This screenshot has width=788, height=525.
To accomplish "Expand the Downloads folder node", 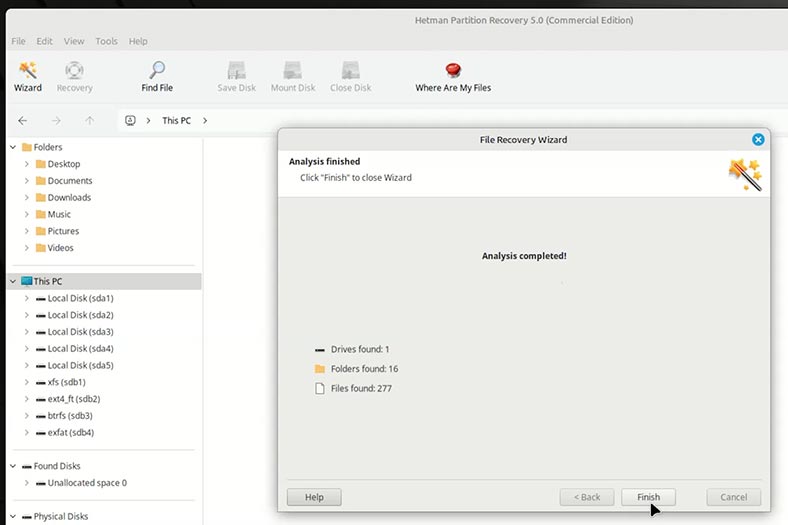I will [x=27, y=197].
